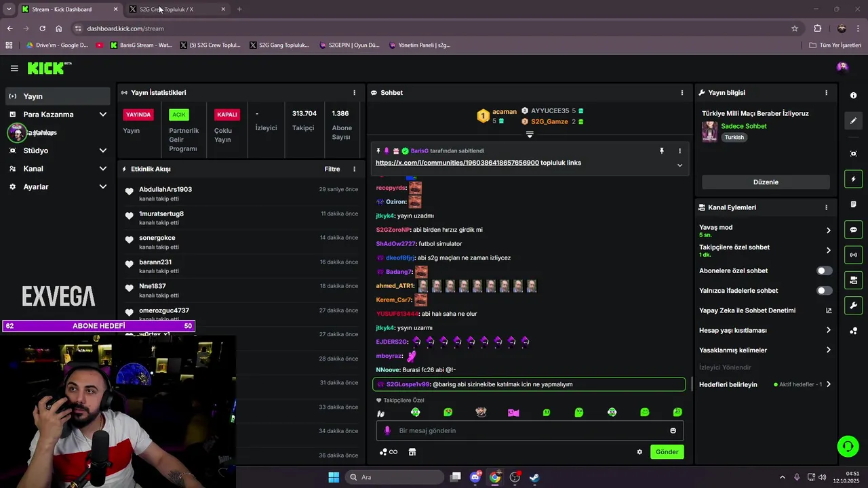Click the document notes icon in right sidebar
868x488 pixels.
853,204
